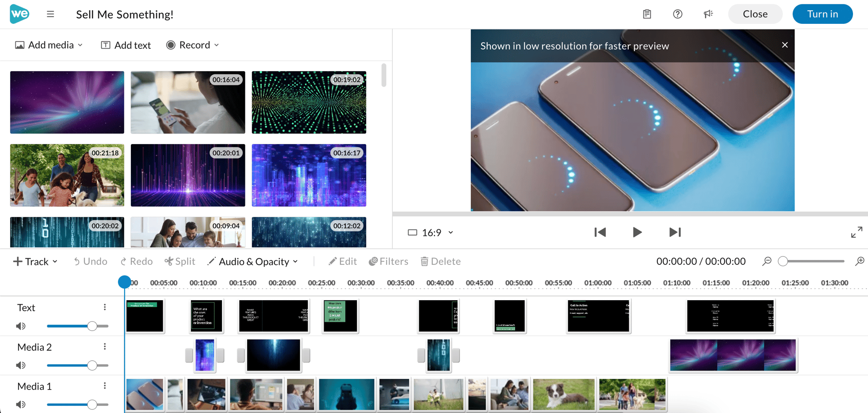Click the megaphone announcements icon
Image resolution: width=868 pixels, height=413 pixels.
(708, 14)
